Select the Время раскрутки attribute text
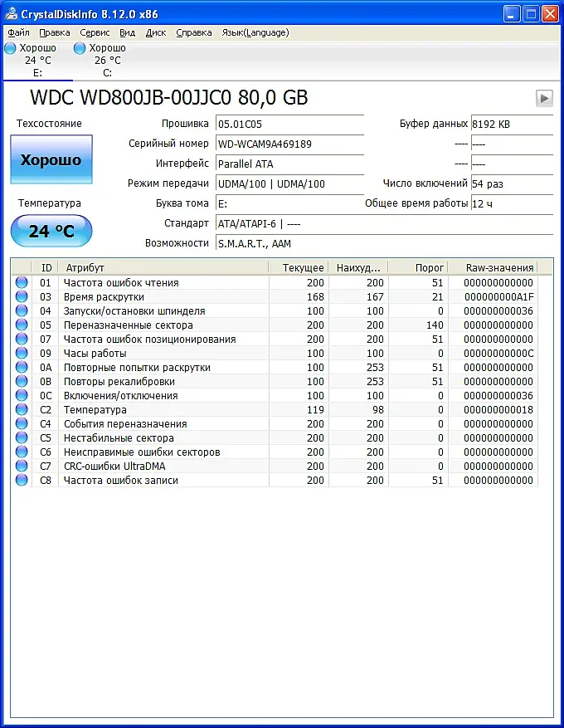Screen dimensions: 564x728 click(104, 296)
